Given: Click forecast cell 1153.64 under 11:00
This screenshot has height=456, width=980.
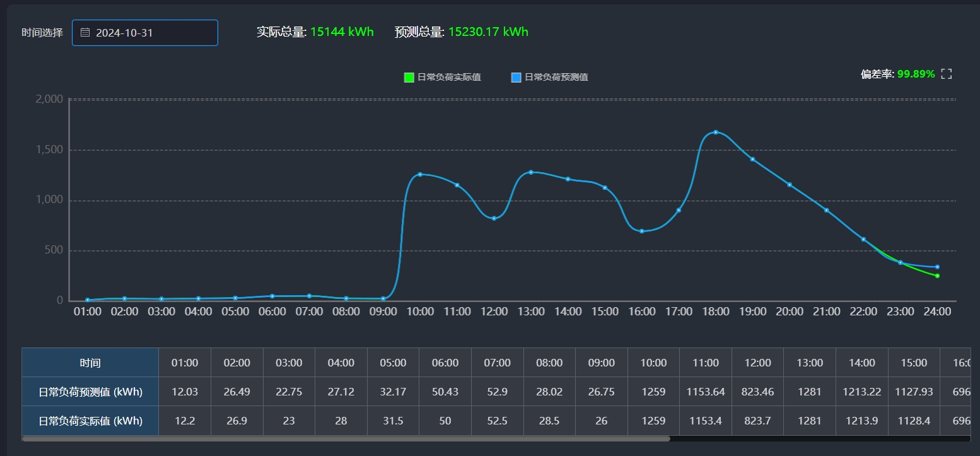Looking at the screenshot, I should tap(706, 392).
